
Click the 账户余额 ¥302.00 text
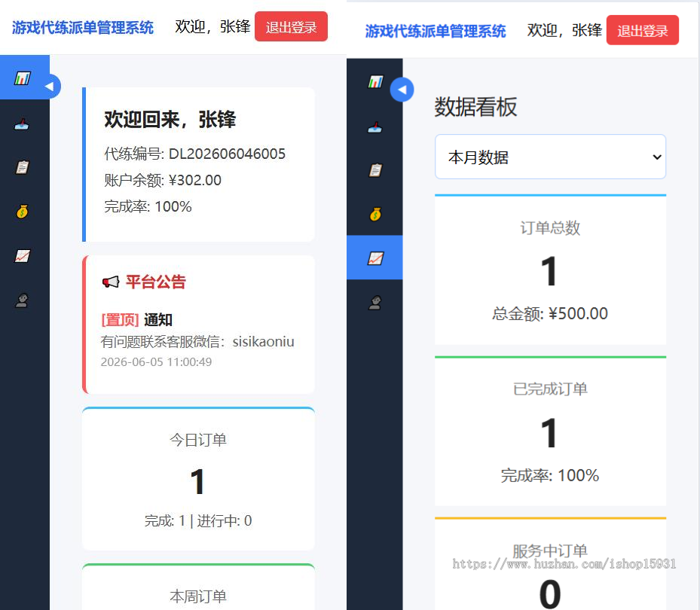pyautogui.click(x=163, y=180)
